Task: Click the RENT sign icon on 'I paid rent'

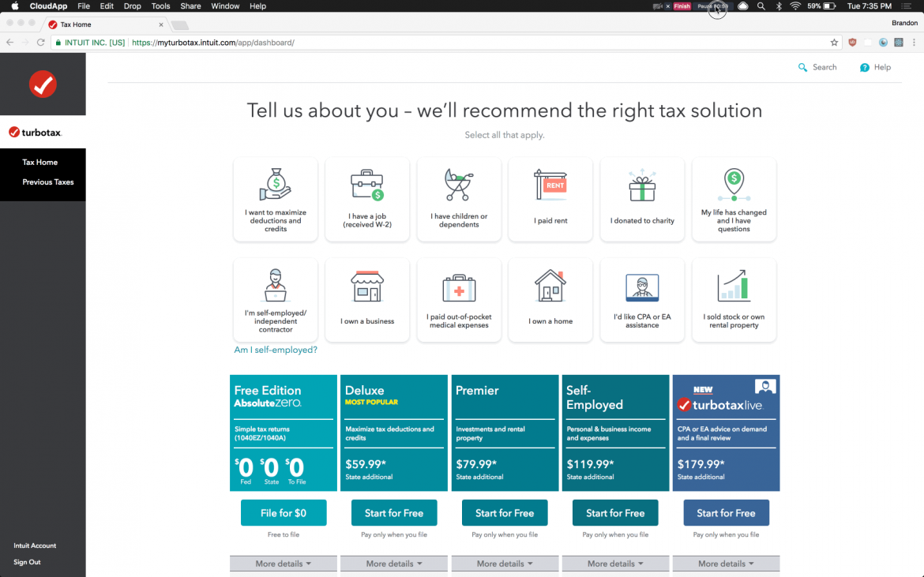Action: [550, 184]
